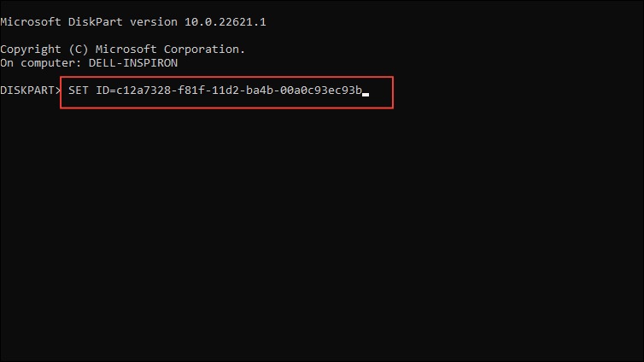The image size is (644, 362).
Task: Click the version number 10.0.22621.1
Action: pos(225,22)
